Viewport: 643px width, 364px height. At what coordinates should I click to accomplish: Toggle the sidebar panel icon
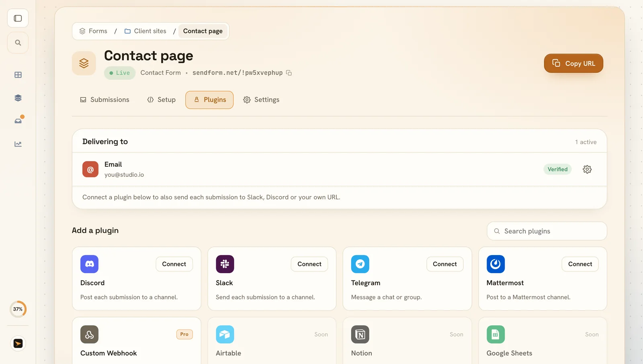(18, 18)
